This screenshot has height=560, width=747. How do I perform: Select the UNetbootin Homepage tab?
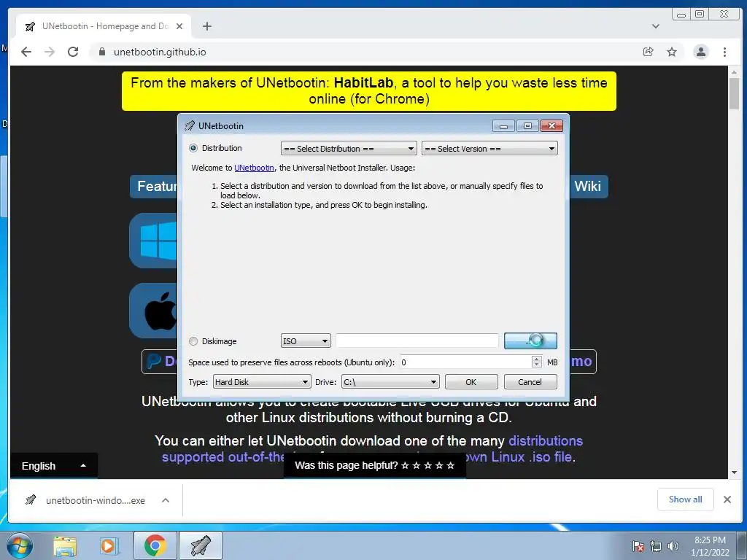tap(104, 26)
